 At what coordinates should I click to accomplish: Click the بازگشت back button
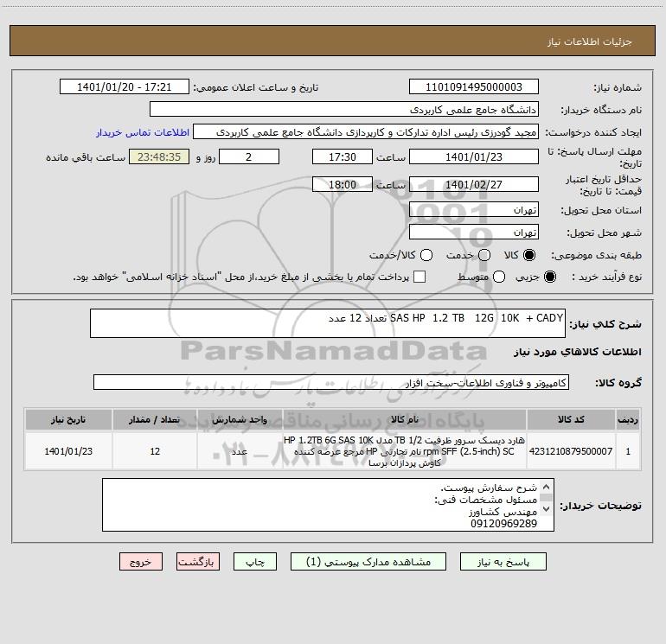coord(198,562)
